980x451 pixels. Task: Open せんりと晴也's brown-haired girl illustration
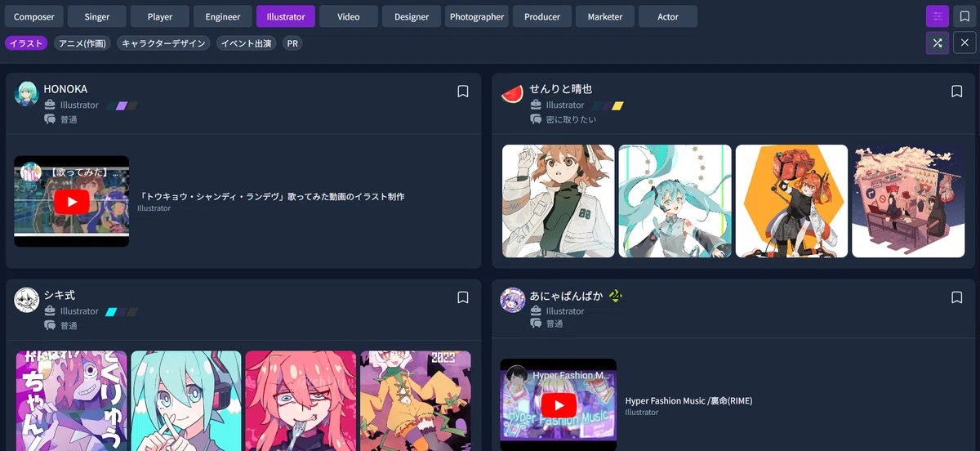[559, 201]
